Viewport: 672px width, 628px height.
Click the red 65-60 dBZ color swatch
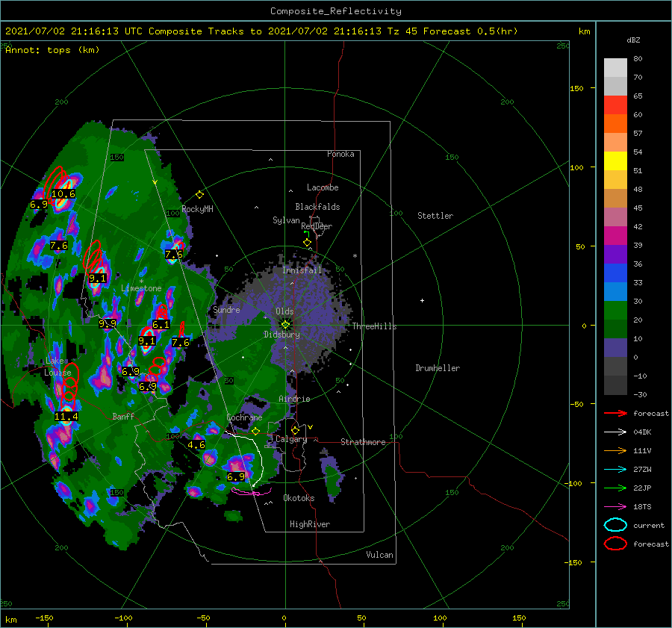point(615,105)
